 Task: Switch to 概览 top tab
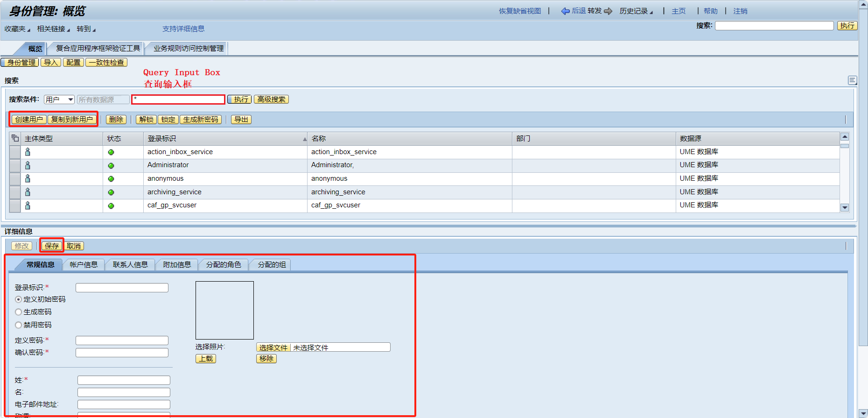click(x=35, y=49)
